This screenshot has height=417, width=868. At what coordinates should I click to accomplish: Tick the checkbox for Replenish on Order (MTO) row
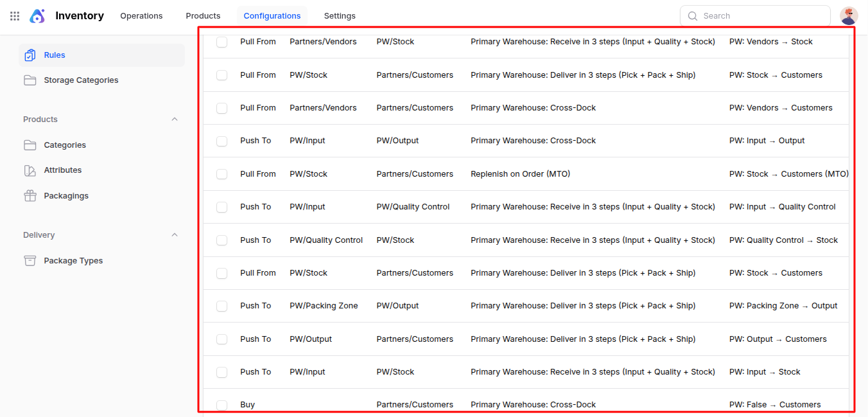pos(221,174)
